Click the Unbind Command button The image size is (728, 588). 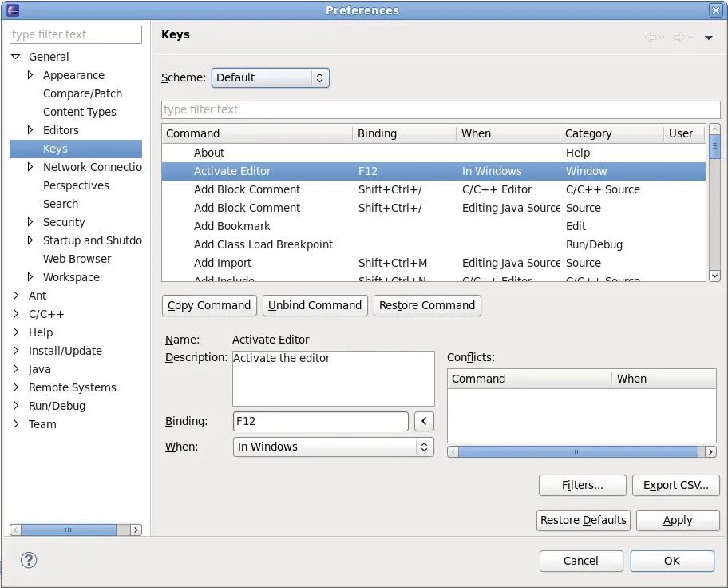point(315,305)
